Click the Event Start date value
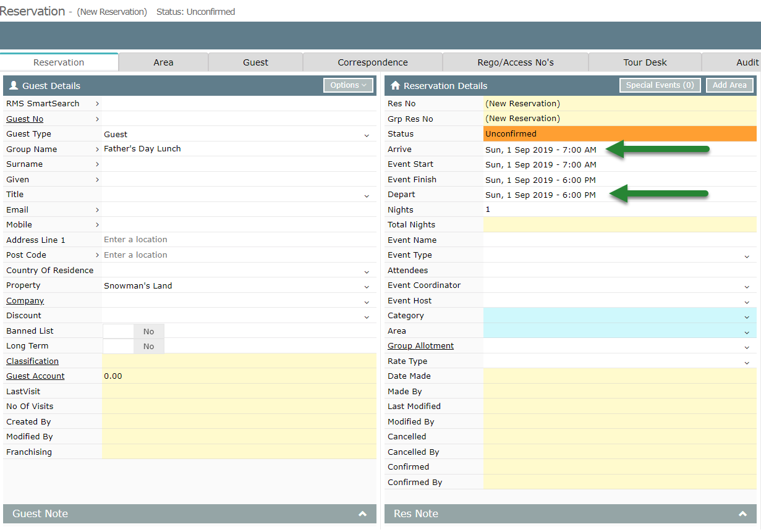Image resolution: width=761 pixels, height=532 pixels. click(541, 165)
